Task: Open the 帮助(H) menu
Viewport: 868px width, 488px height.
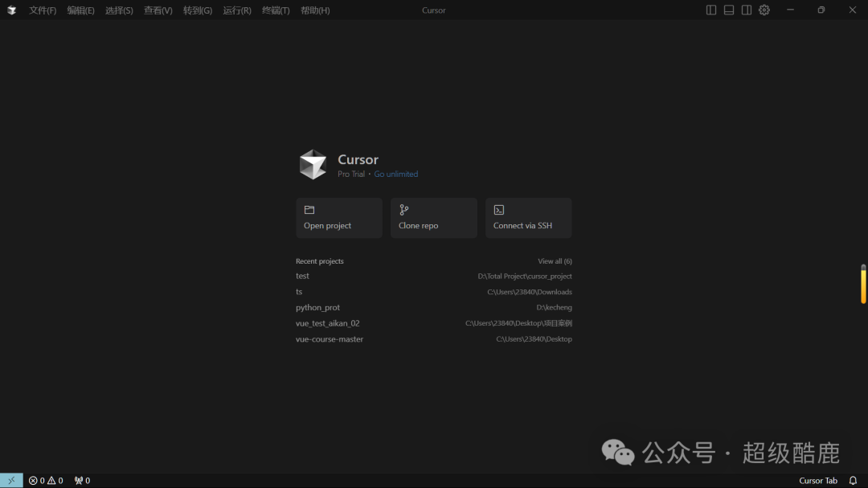Action: coord(315,10)
